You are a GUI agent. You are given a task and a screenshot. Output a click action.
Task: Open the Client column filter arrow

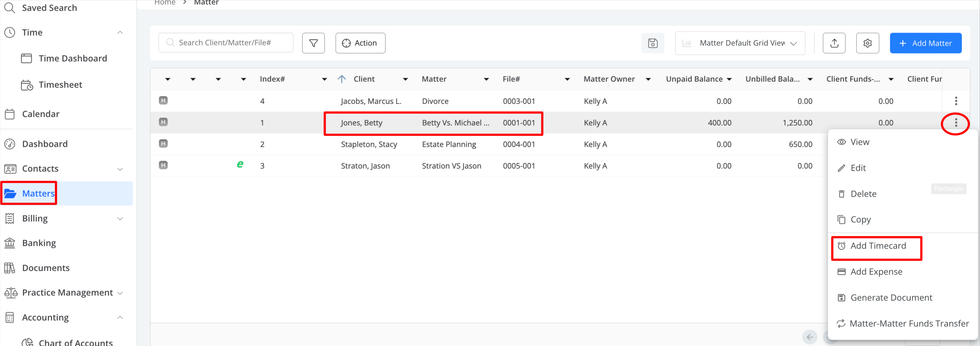[405, 79]
